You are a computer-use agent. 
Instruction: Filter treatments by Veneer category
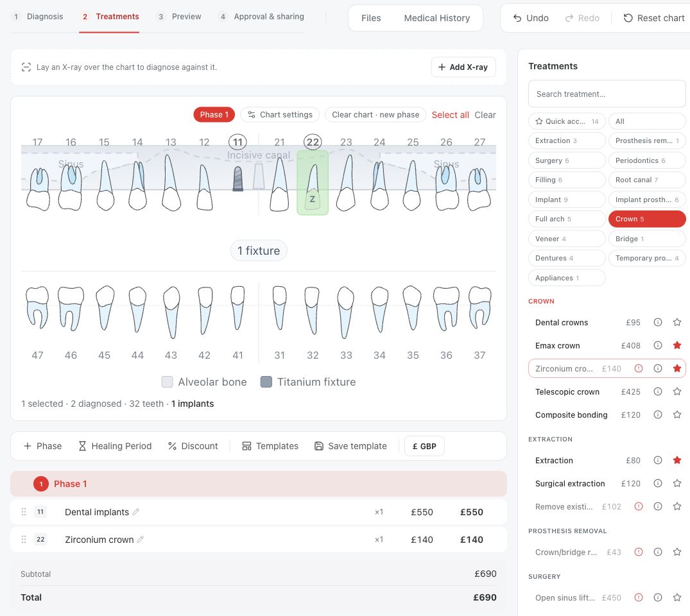(567, 239)
